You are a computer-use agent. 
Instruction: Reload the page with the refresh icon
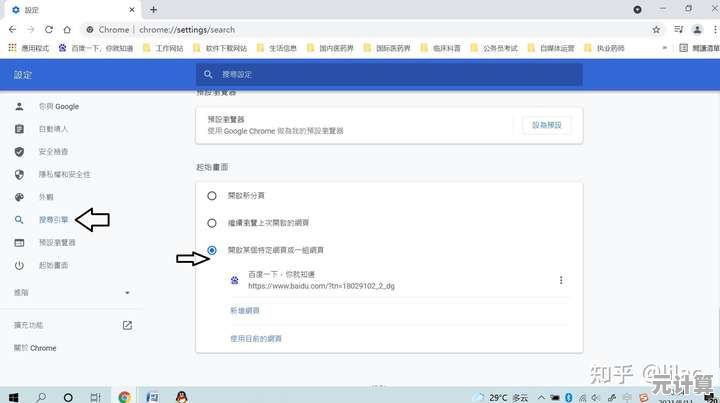(49, 29)
